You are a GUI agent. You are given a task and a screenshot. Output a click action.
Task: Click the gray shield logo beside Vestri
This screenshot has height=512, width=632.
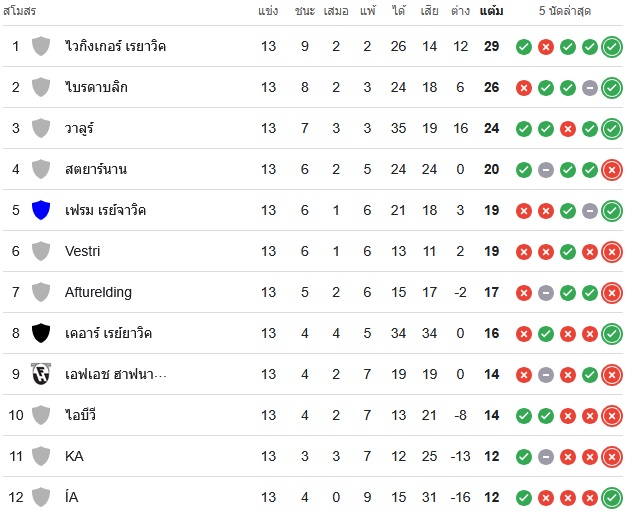[41, 251]
